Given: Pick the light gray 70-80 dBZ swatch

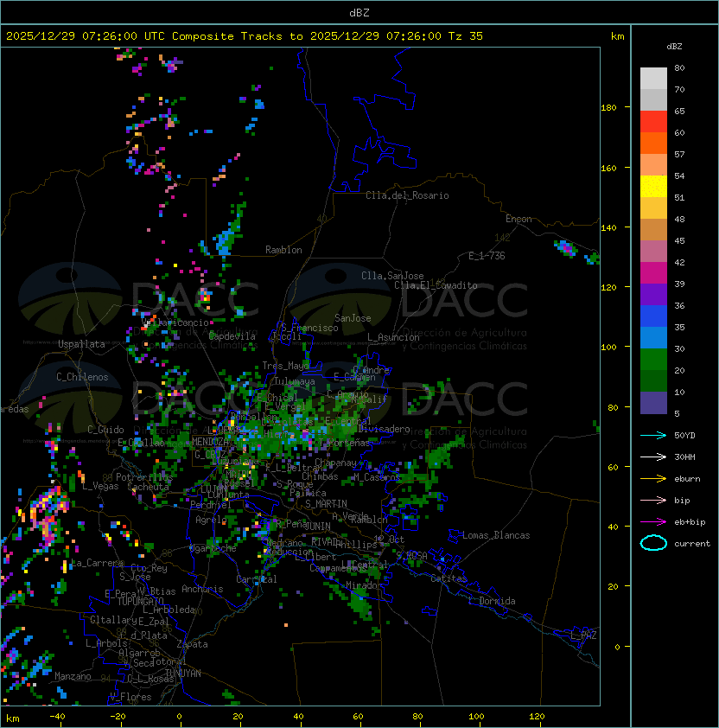Looking at the screenshot, I should pos(653,78).
